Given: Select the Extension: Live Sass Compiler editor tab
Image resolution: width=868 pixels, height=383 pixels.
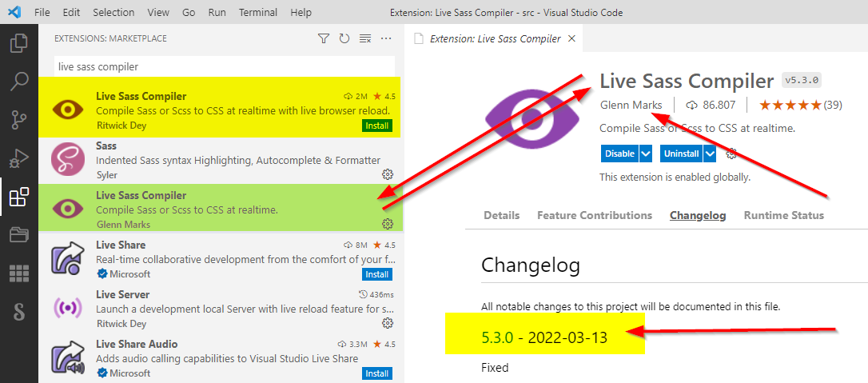Looking at the screenshot, I should pyautogui.click(x=492, y=38).
